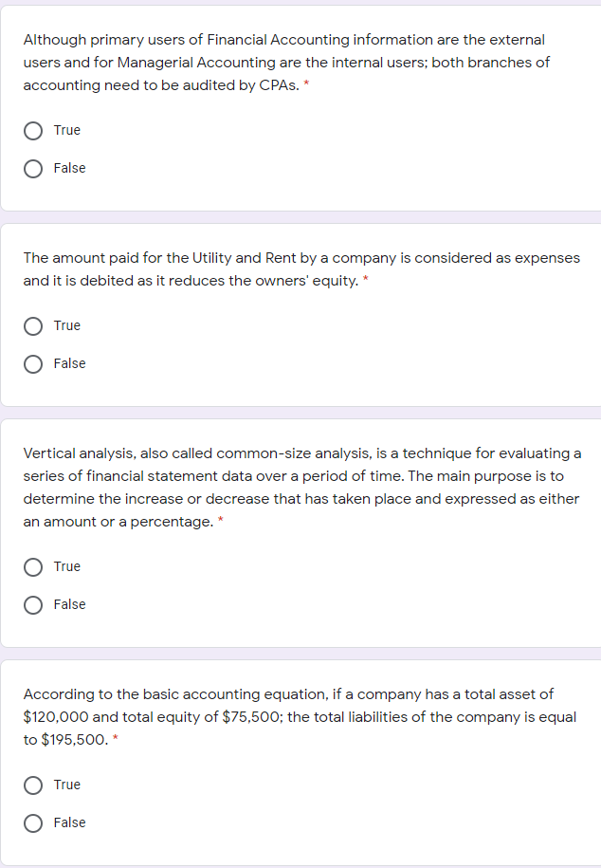Choose True for the Utility and Rent question
The image size is (601, 868).
coord(33,326)
